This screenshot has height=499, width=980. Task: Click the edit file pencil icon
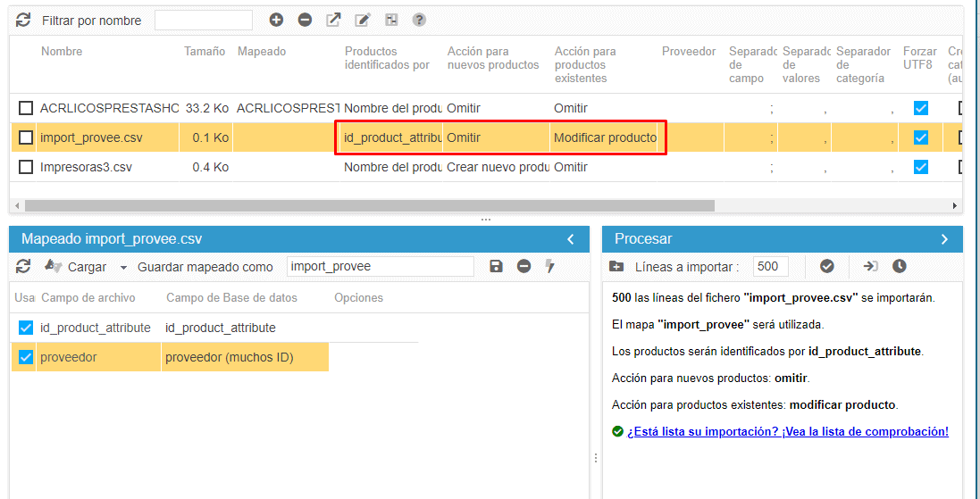pyautogui.click(x=362, y=20)
